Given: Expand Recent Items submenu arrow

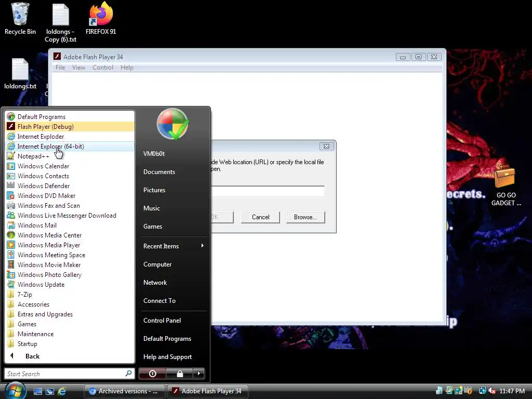Looking at the screenshot, I should click(202, 246).
